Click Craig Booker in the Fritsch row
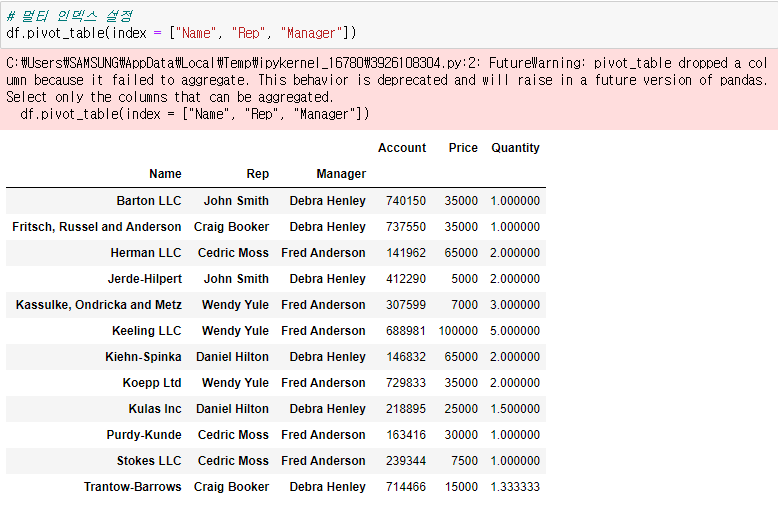 pos(231,227)
